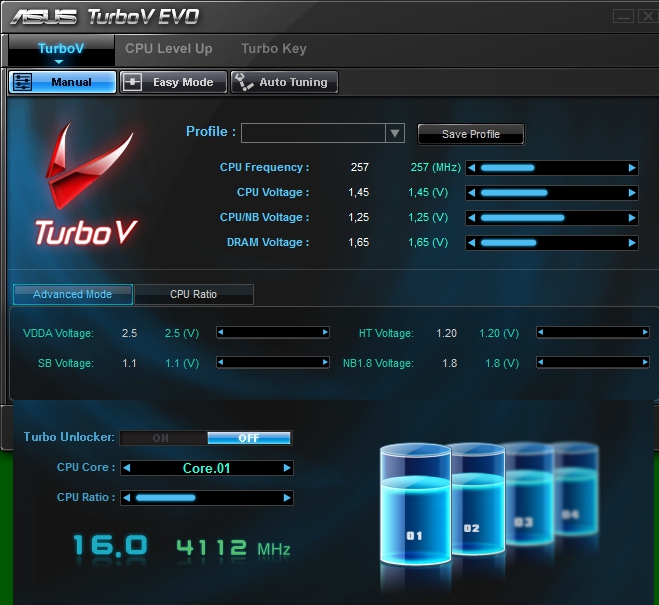
Task: Decrease HT Voltage with left arrow
Action: click(541, 332)
